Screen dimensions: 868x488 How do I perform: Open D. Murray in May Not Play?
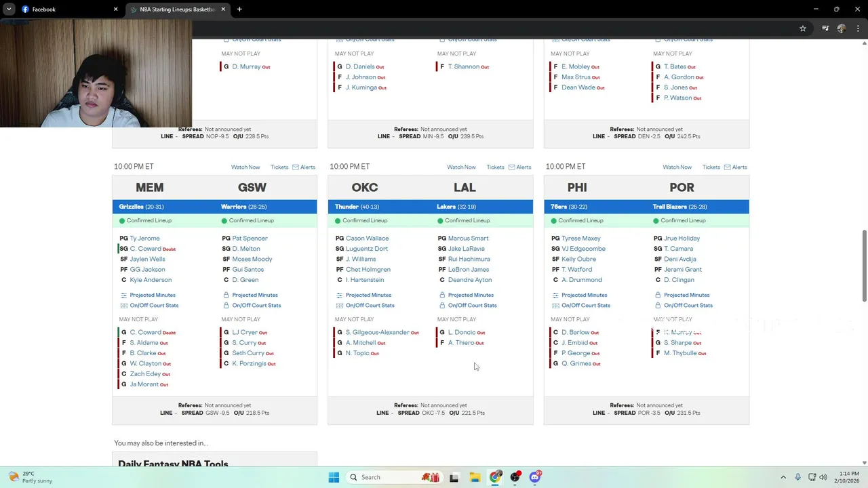tap(246, 66)
